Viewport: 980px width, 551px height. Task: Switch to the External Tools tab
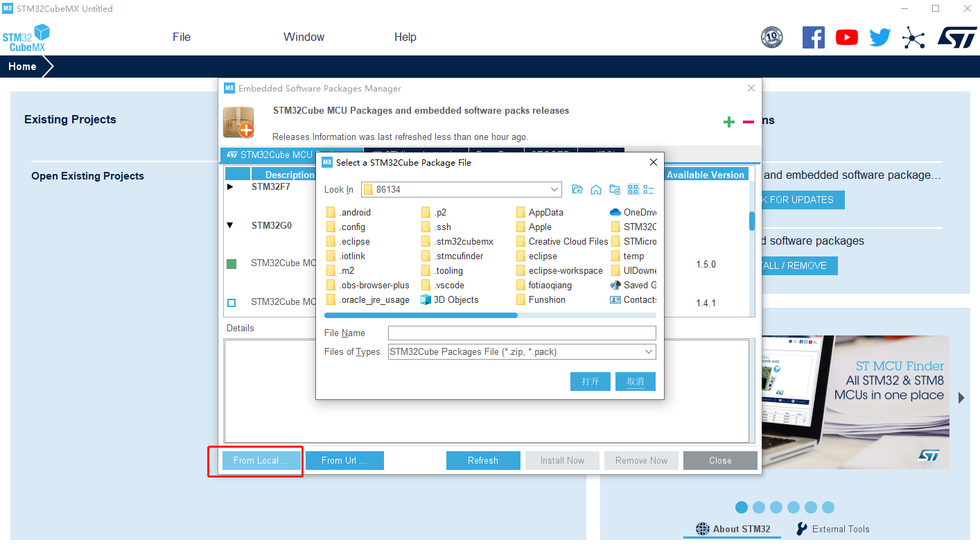(832, 529)
